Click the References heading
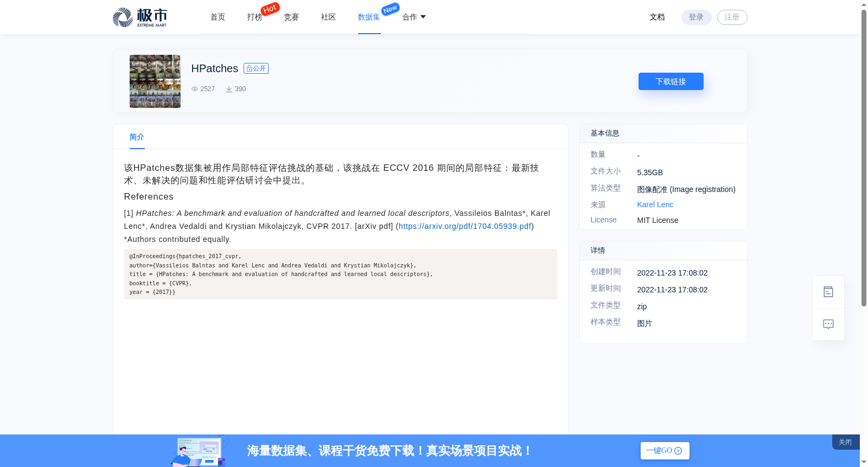This screenshot has width=868, height=467. tap(149, 197)
